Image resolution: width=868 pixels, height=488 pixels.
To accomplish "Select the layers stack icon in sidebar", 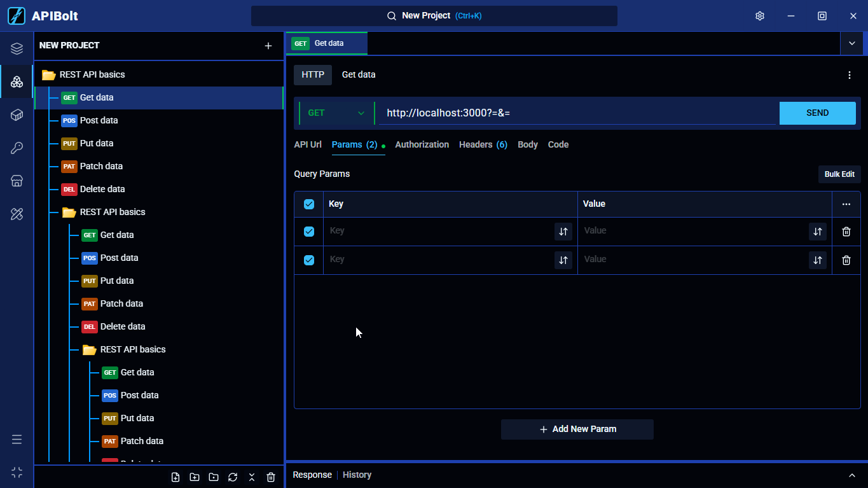I will click(x=17, y=49).
